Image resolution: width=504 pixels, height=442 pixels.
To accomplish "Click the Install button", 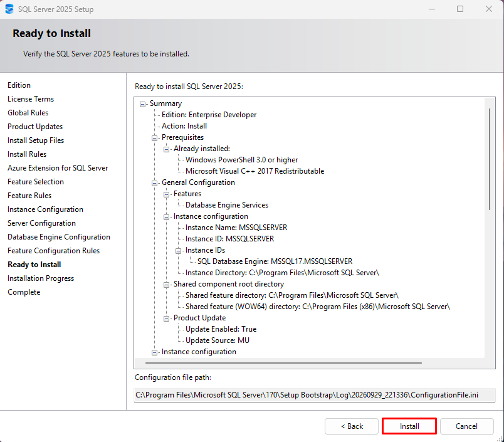I will pos(409,426).
